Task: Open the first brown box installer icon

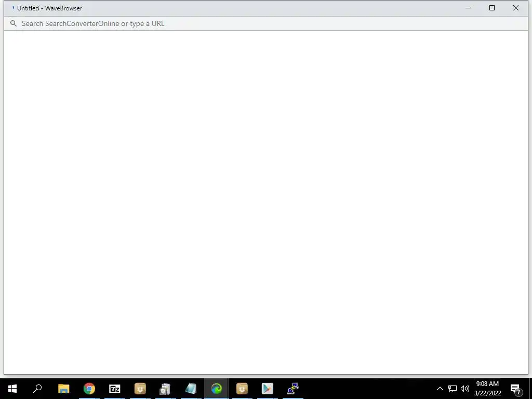Action: [140, 389]
